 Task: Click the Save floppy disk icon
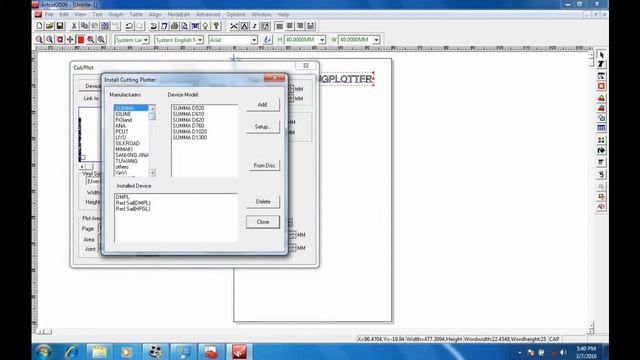60,26
